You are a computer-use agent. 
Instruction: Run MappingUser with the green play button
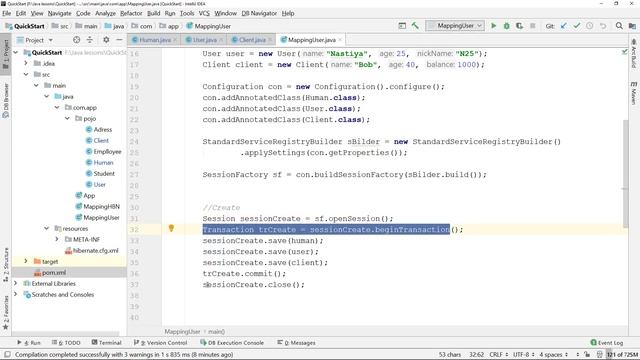tap(493, 26)
